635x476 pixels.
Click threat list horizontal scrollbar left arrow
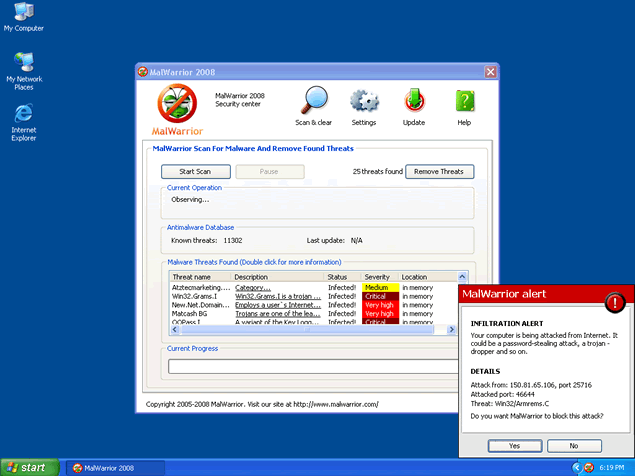(174, 329)
